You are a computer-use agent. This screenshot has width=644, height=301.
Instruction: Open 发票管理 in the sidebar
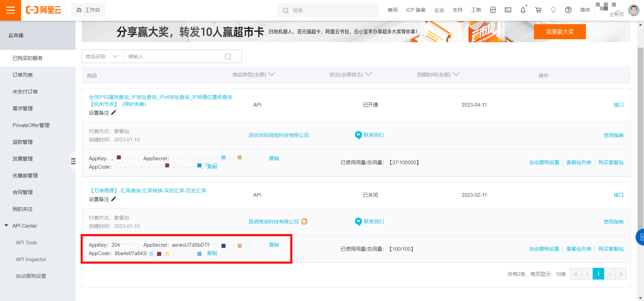(38, 159)
